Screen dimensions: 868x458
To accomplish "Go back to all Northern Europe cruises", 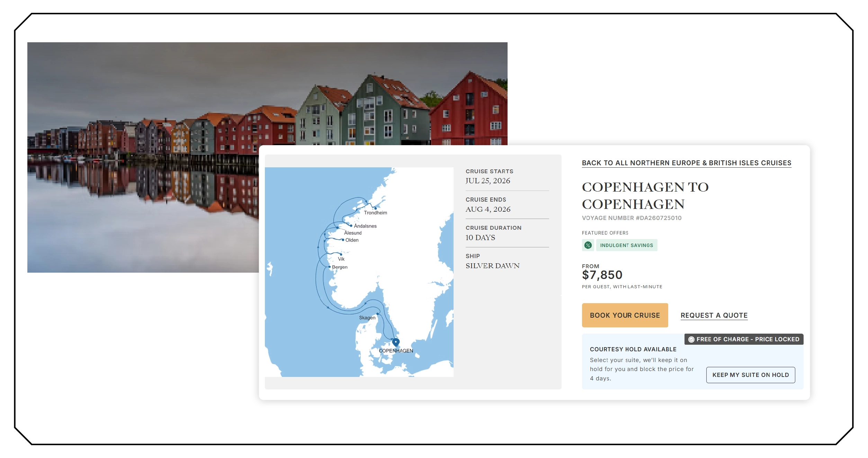I will 686,163.
